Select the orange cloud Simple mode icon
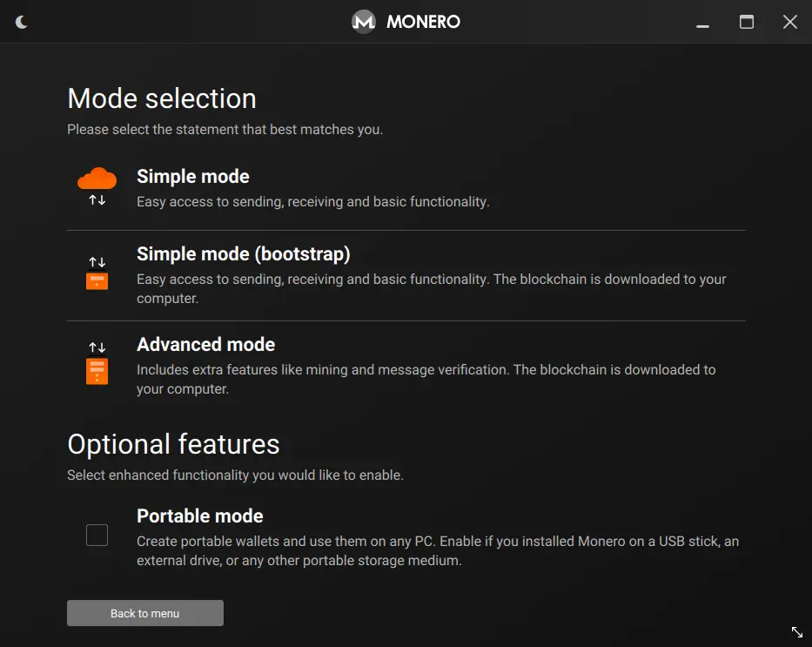812x647 pixels. (97, 179)
